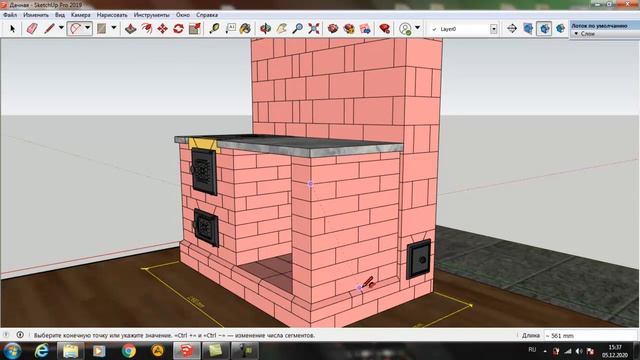The height and width of the screenshot is (360, 640).
Task: Open media player taskbar icon
Action: [99, 351]
